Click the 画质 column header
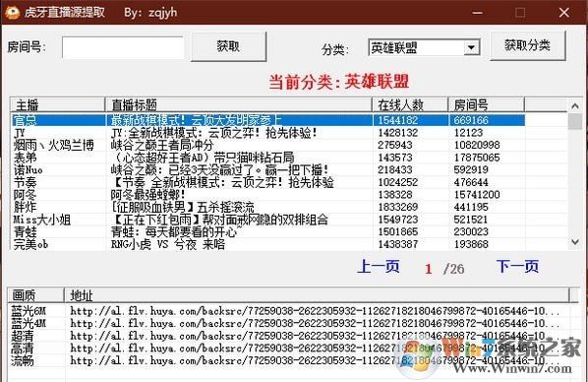This screenshot has height=382, width=588. [x=36, y=295]
